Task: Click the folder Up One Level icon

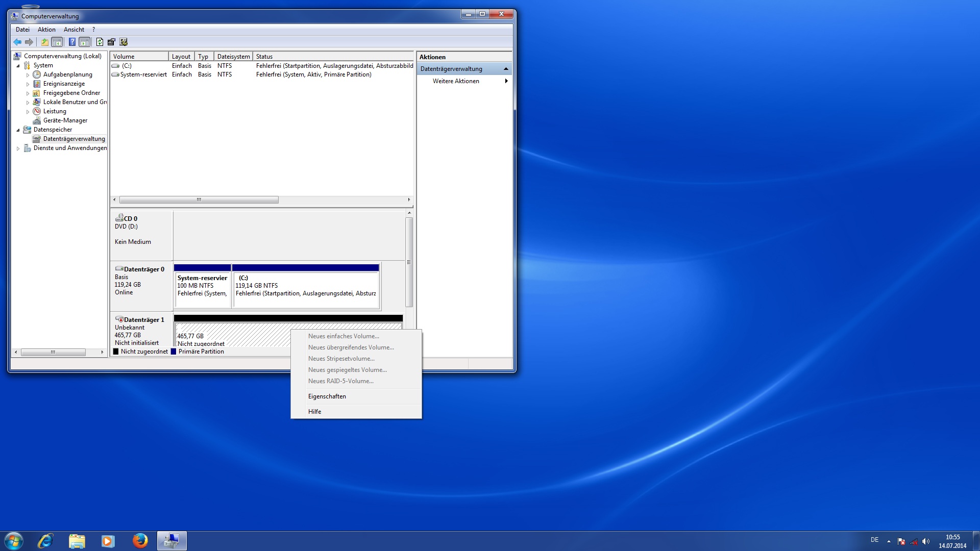Action: (45, 42)
